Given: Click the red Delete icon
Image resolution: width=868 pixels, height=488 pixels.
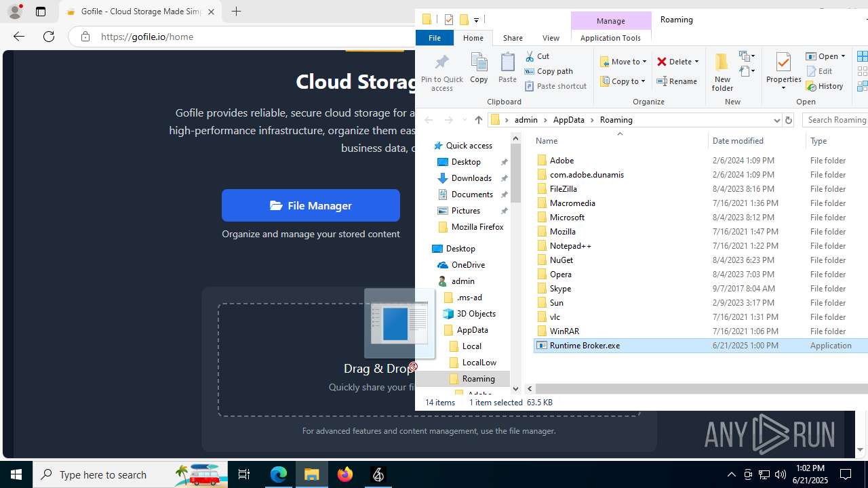Looking at the screenshot, I should click(662, 62).
